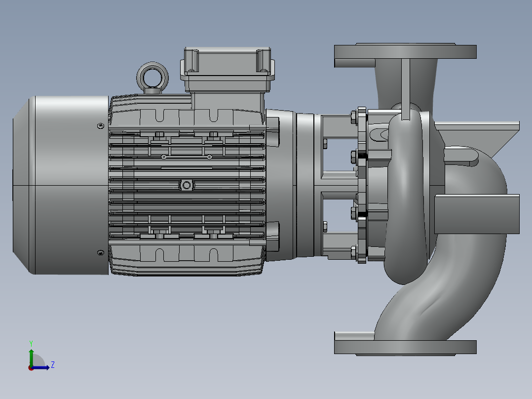Select the upper screw on the fan cover
Image resolution: width=532 pixels, height=399 pixels.
tap(101, 126)
